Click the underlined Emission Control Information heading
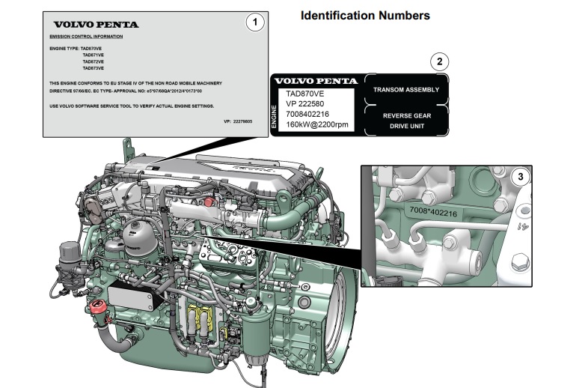The height and width of the screenshot is (388, 588). pyautogui.click(x=86, y=37)
